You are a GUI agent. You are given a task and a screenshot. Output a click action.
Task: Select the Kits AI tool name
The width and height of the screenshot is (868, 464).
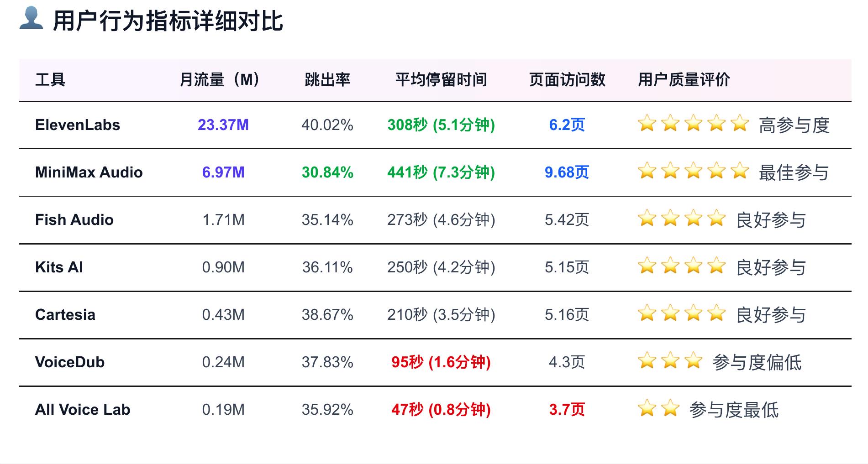[59, 267]
